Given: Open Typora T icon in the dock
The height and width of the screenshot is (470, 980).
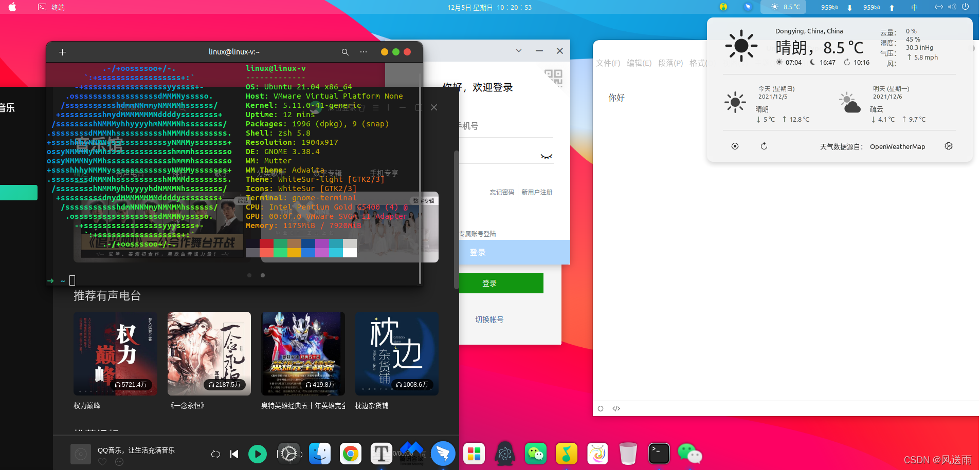Looking at the screenshot, I should point(382,454).
